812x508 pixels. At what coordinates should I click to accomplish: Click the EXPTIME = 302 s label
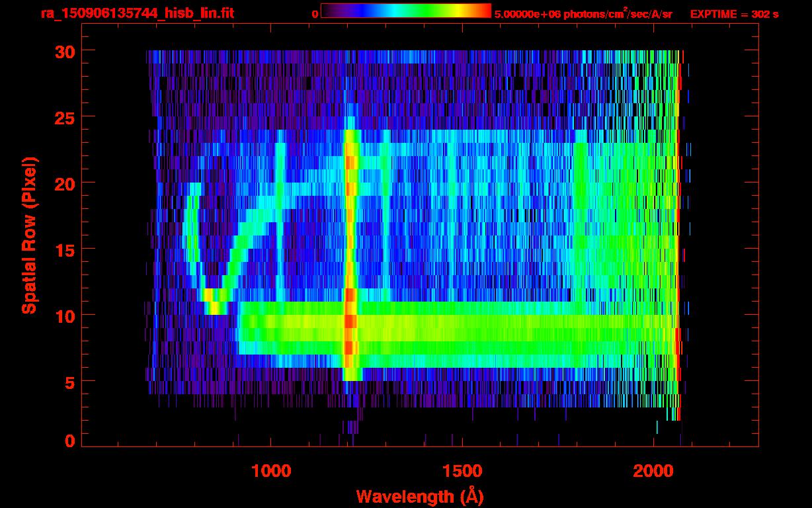tap(734, 14)
